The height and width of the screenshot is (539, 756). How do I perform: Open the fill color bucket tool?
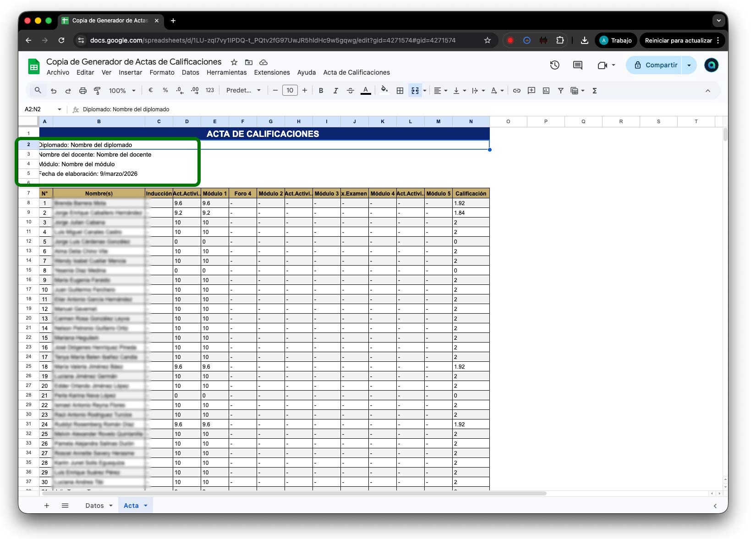tap(384, 90)
